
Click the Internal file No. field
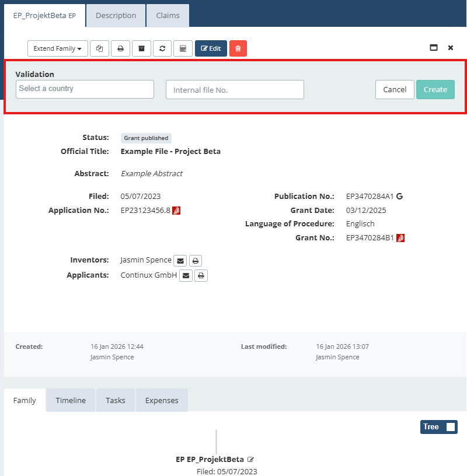click(x=235, y=90)
